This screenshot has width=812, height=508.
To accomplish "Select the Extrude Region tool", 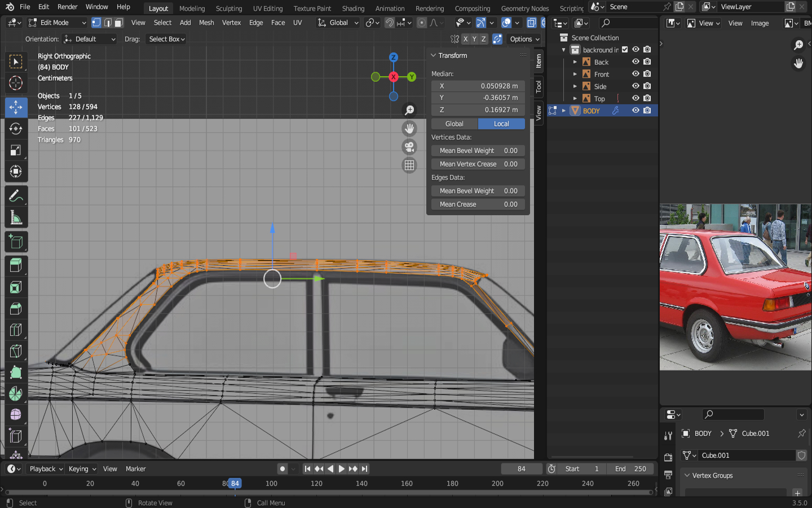I will [x=16, y=265].
